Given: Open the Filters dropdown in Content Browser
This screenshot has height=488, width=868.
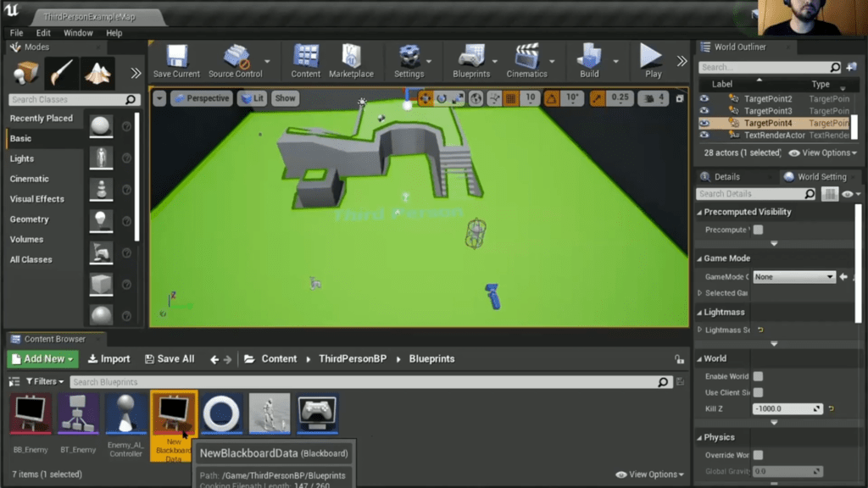Looking at the screenshot, I should 45,381.
